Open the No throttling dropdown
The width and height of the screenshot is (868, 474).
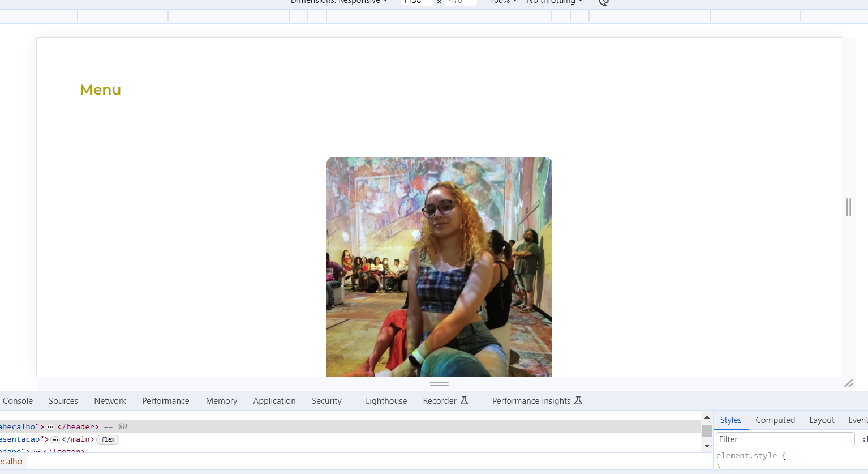554,2
